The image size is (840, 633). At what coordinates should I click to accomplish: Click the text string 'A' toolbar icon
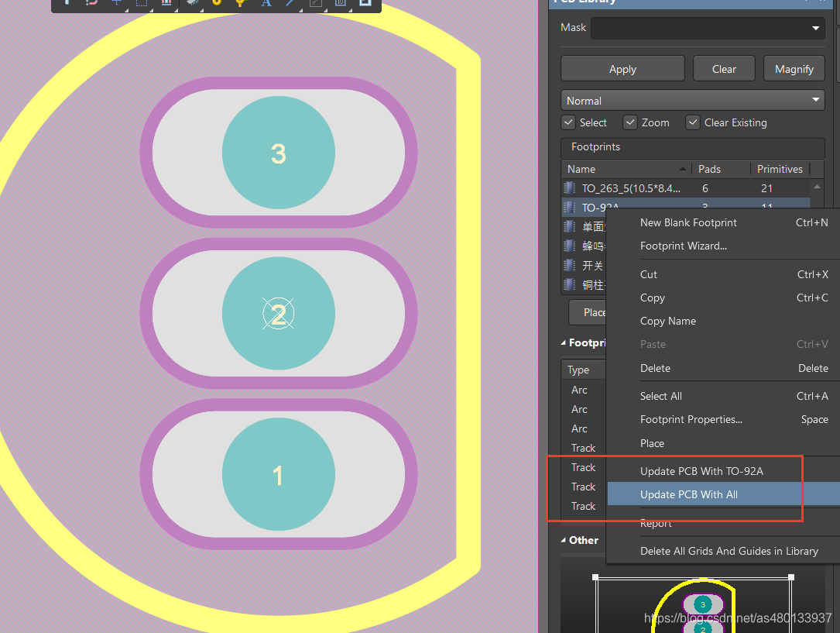[x=266, y=3]
